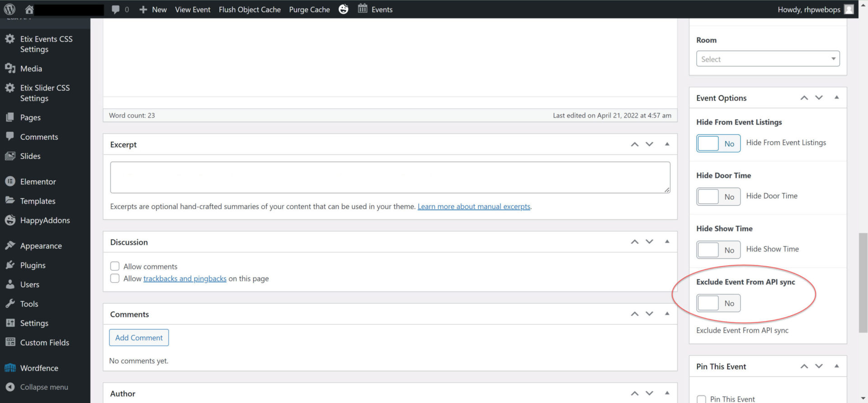Click the Wordfence icon in sidebar
This screenshot has width=868, height=403.
[x=10, y=368]
